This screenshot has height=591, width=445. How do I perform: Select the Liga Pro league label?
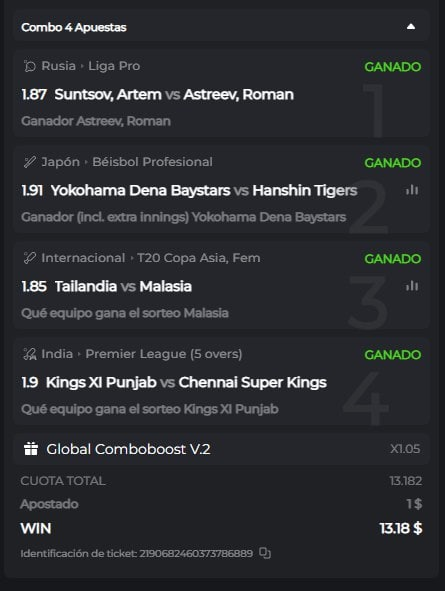coord(114,66)
